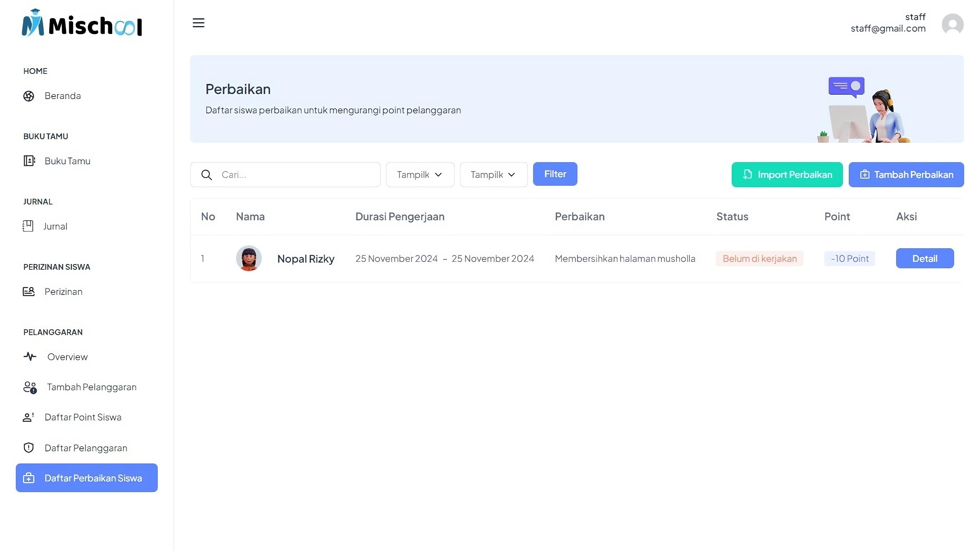Open Detail for Nopal Rizky

click(x=924, y=258)
